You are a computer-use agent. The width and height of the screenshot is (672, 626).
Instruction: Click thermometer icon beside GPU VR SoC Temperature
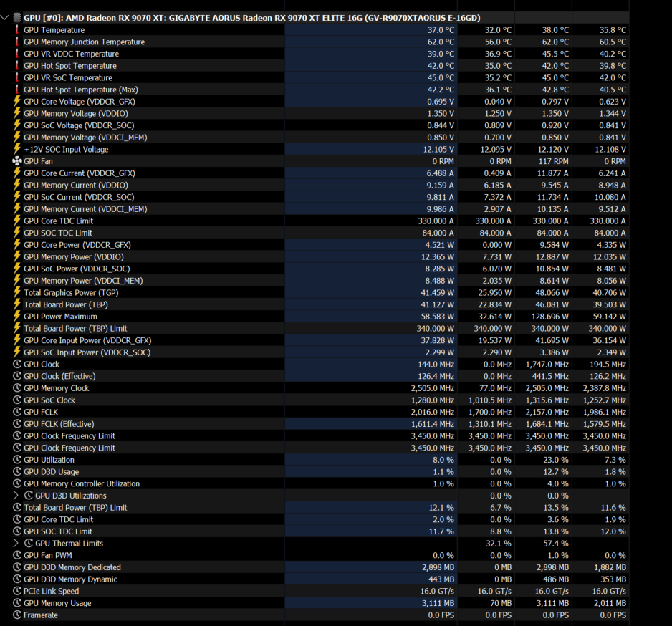tap(17, 77)
